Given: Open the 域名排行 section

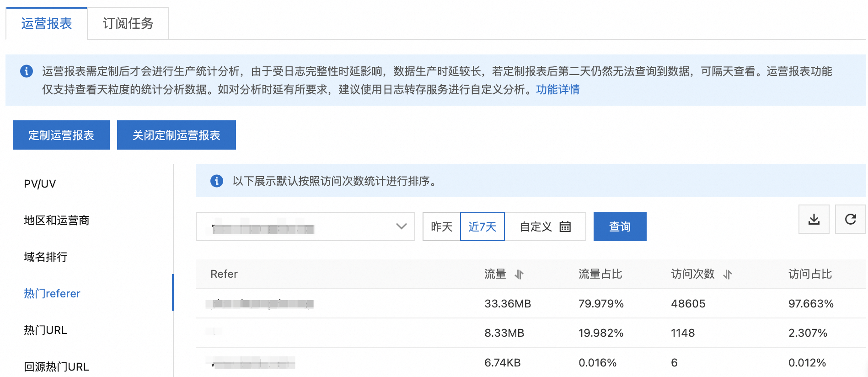Looking at the screenshot, I should pyautogui.click(x=46, y=257).
